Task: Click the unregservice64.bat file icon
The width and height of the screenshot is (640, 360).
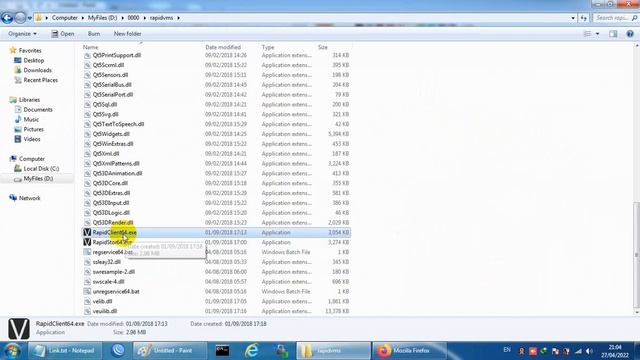Action: coord(87,291)
